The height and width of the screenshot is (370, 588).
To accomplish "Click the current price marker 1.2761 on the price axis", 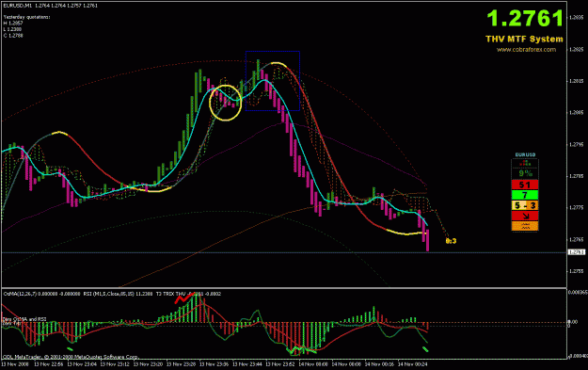I will tap(577, 252).
